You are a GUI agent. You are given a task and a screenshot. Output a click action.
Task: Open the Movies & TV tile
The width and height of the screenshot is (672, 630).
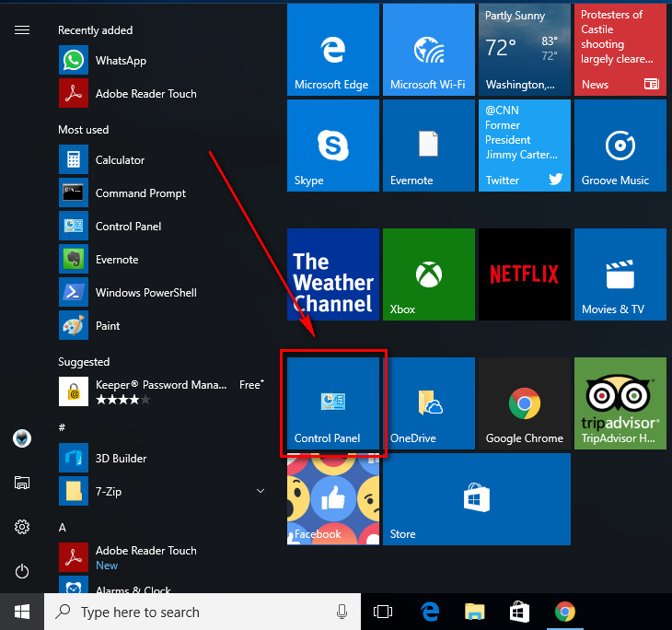[x=620, y=274]
